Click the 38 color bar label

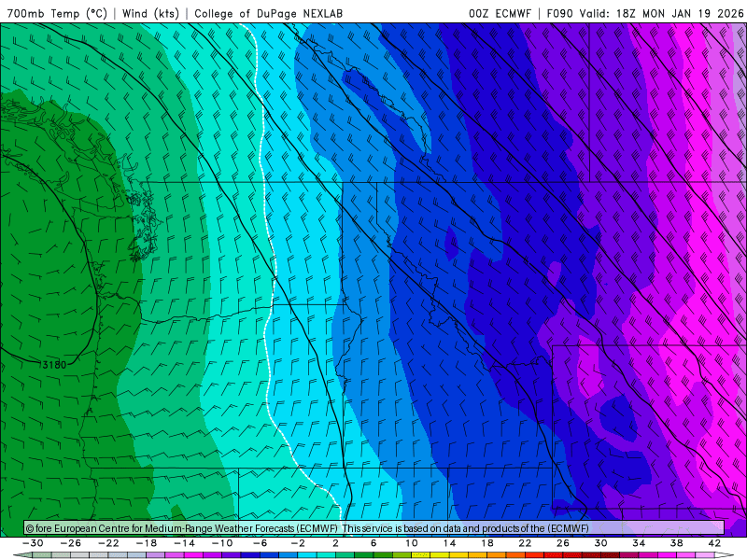point(676,543)
